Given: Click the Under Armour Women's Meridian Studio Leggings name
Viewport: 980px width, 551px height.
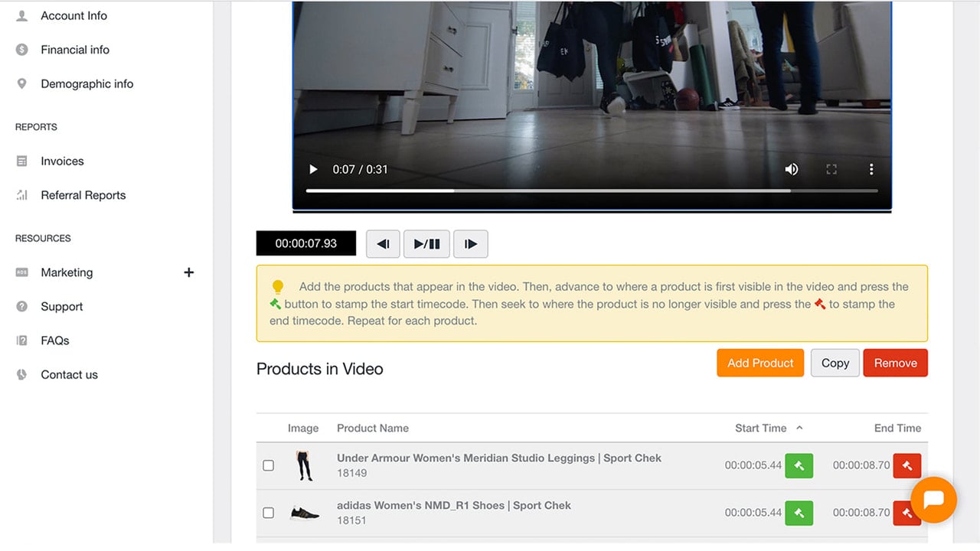Looking at the screenshot, I should 499,458.
